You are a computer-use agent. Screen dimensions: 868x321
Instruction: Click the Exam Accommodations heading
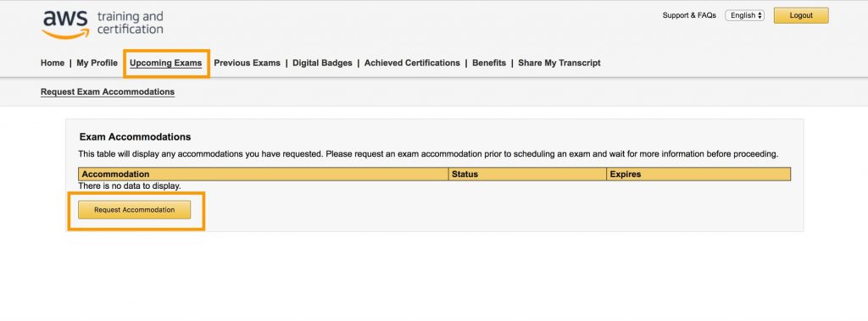tap(135, 136)
